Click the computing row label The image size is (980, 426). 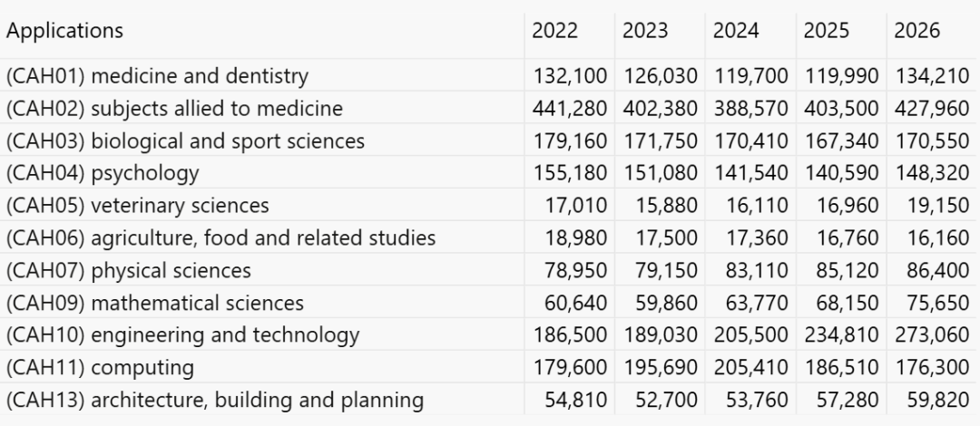tap(100, 369)
